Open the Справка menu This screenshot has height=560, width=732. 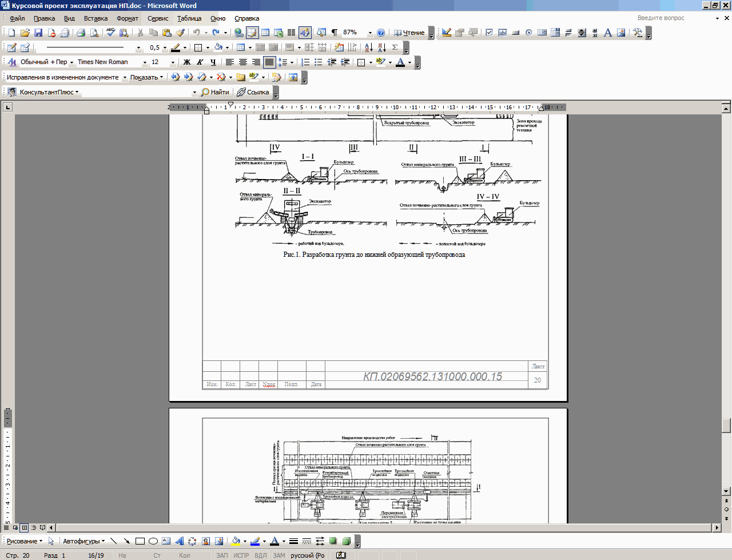pyautogui.click(x=247, y=18)
